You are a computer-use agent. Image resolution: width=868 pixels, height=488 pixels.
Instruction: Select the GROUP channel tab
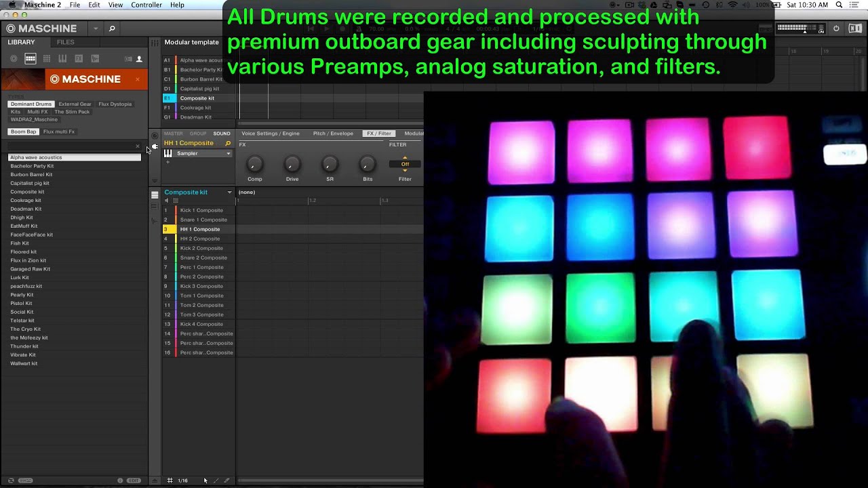click(x=198, y=134)
